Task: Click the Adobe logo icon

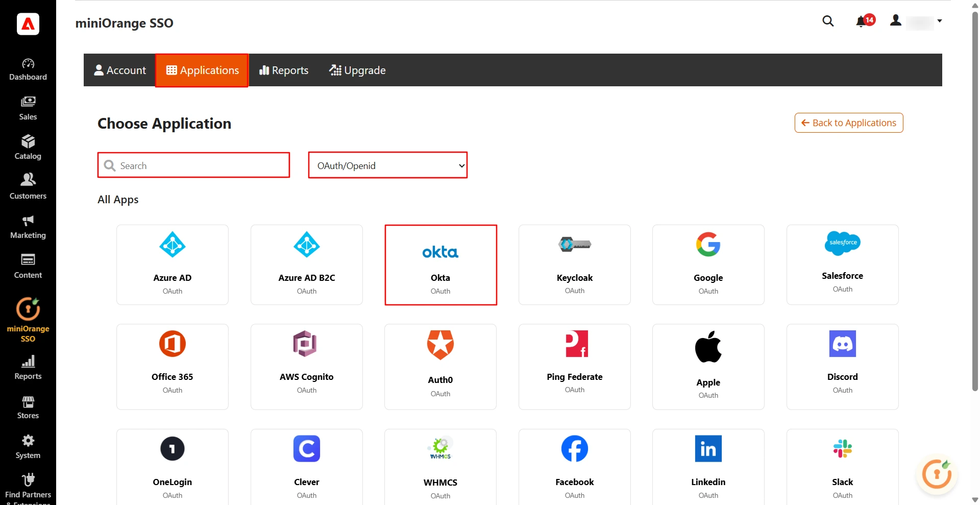Action: tap(28, 23)
